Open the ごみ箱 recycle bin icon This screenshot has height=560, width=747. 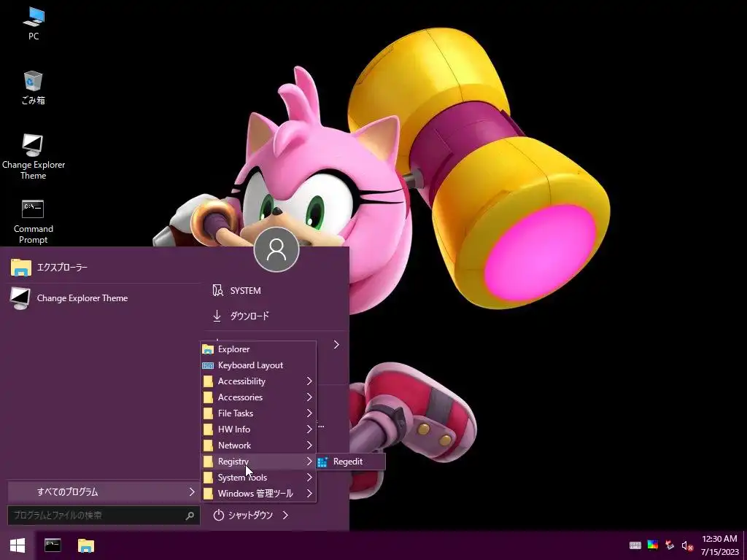[34, 88]
